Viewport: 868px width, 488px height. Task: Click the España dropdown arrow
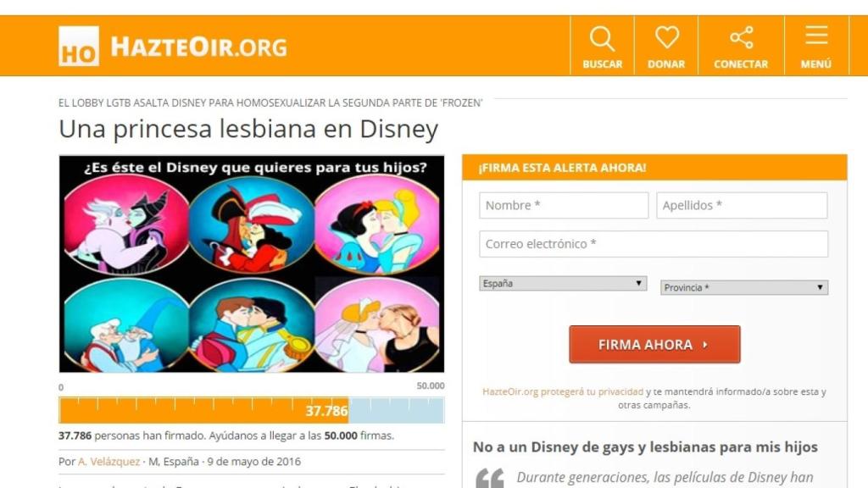(638, 283)
